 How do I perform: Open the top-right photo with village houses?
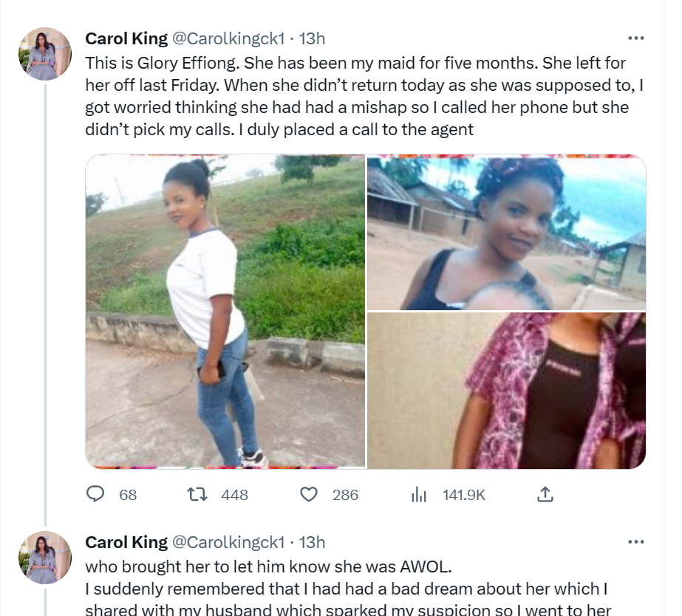[506, 232]
